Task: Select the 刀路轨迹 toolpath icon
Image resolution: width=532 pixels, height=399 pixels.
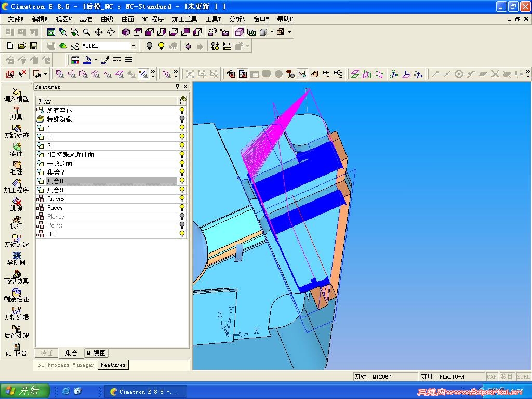Action: (x=16, y=131)
